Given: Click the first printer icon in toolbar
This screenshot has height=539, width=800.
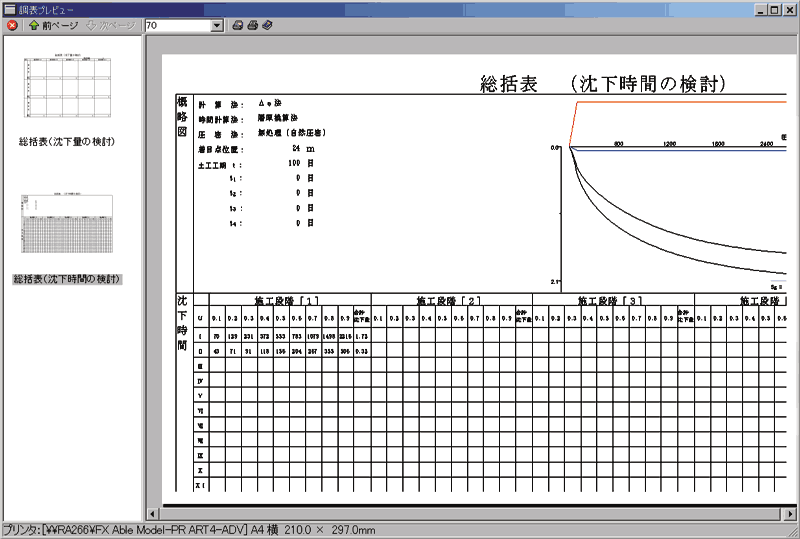Looking at the screenshot, I should coord(237,26).
